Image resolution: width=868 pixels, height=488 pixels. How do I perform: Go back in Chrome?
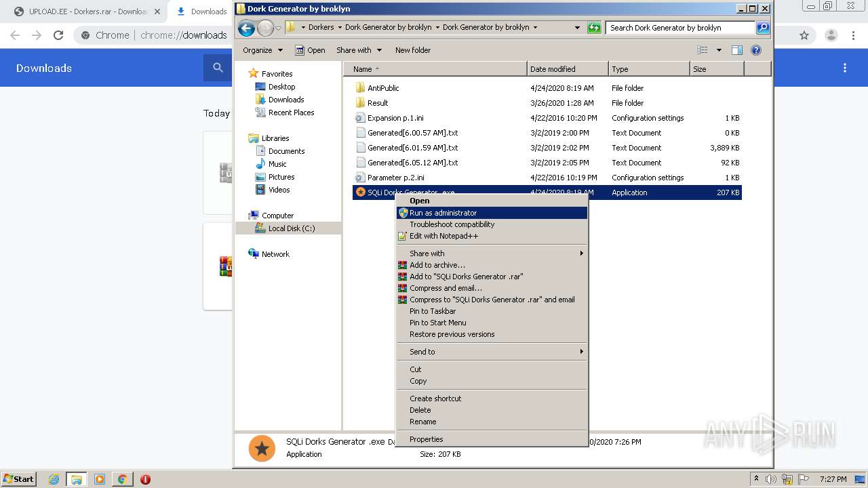tap(15, 35)
